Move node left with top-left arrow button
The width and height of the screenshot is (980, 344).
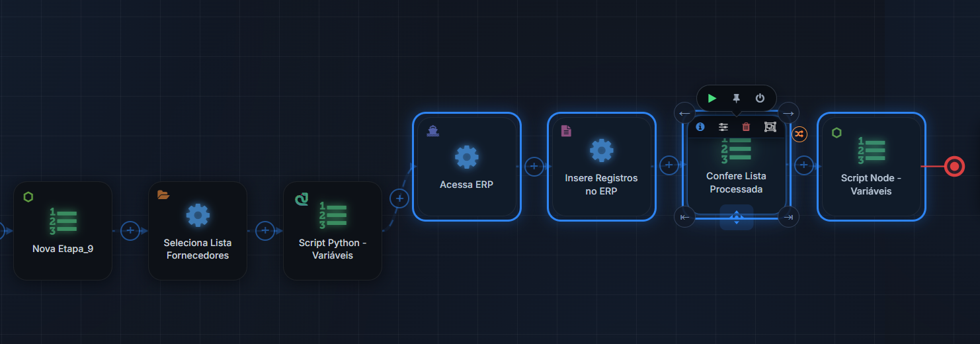tap(685, 113)
